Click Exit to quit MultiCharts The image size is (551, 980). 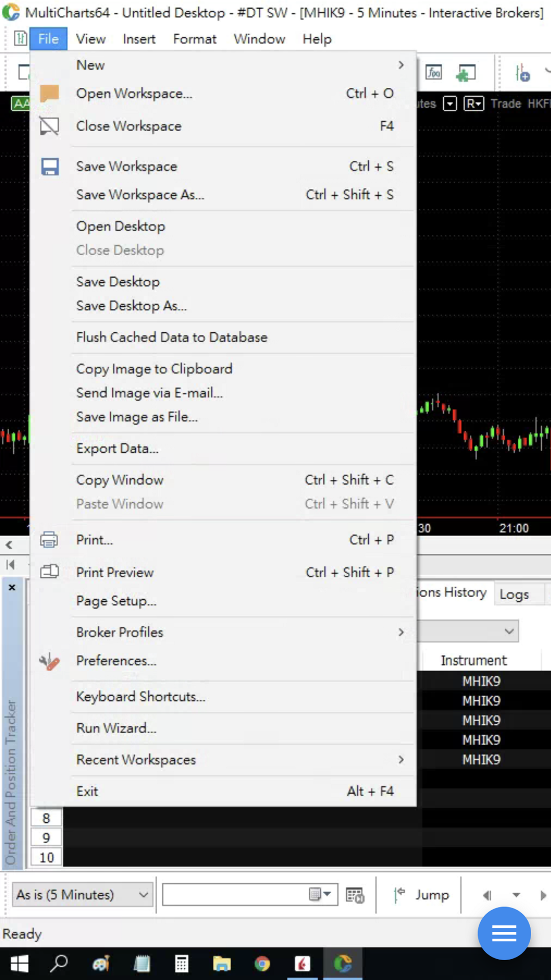coord(223,791)
